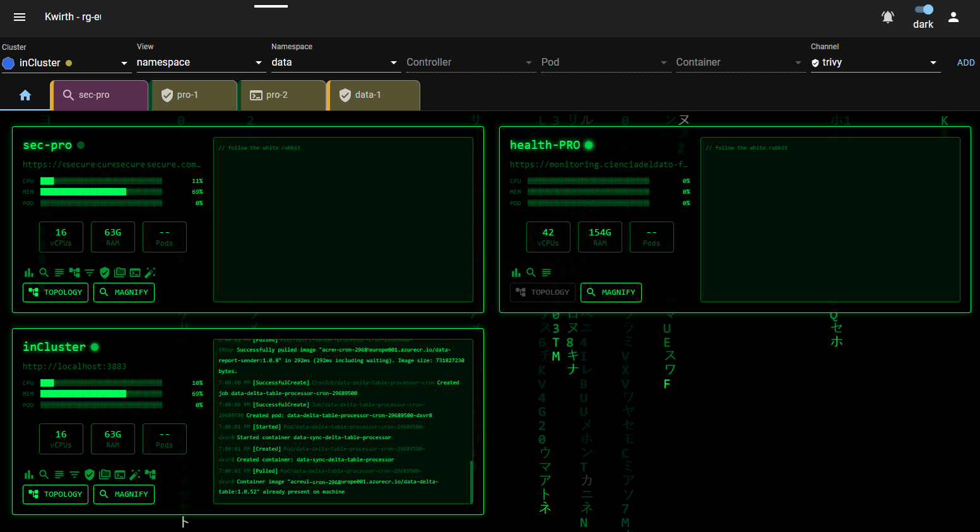Open log lines icon on health-PRO card
This screenshot has height=532, width=980.
pos(546,273)
